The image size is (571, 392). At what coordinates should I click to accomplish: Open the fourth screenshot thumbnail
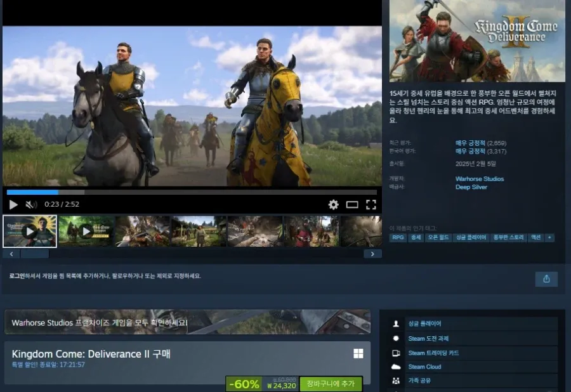point(199,231)
